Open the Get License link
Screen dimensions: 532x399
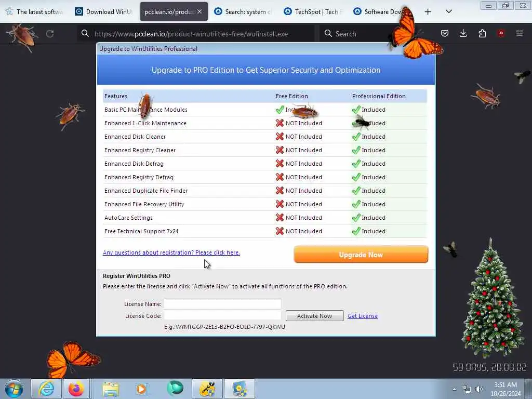[362, 316]
